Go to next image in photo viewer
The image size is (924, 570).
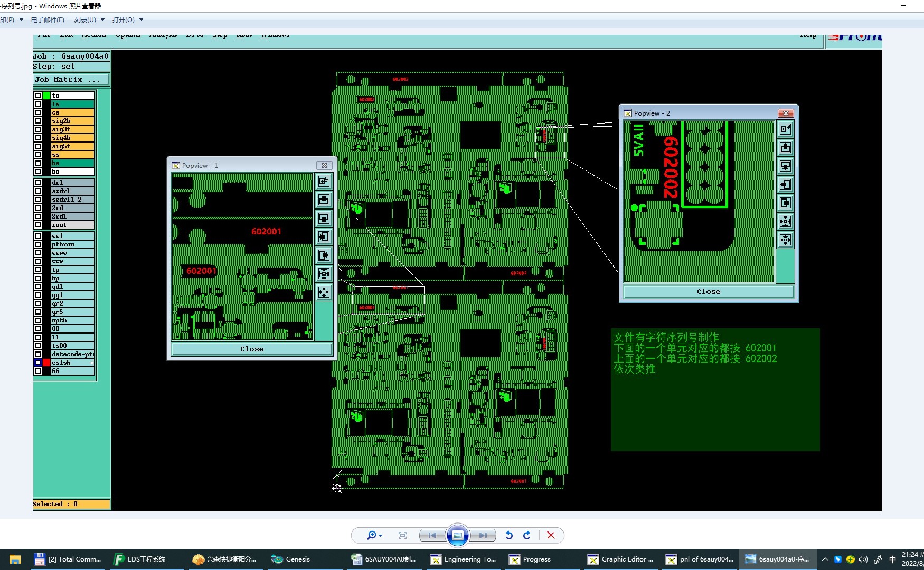(x=483, y=535)
